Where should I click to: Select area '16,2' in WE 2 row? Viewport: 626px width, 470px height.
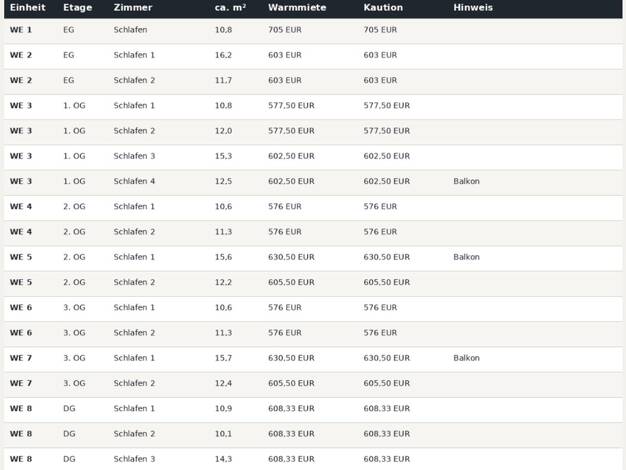(223, 55)
